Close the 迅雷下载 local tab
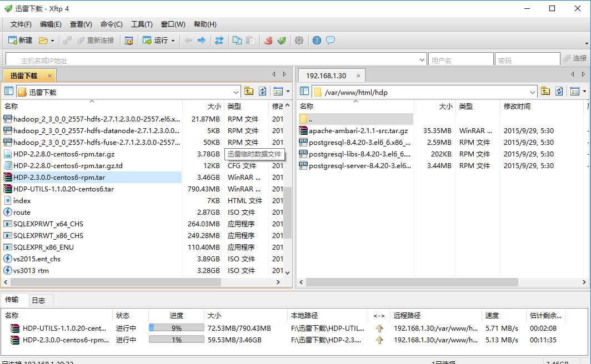This screenshot has height=364, width=591. point(49,75)
